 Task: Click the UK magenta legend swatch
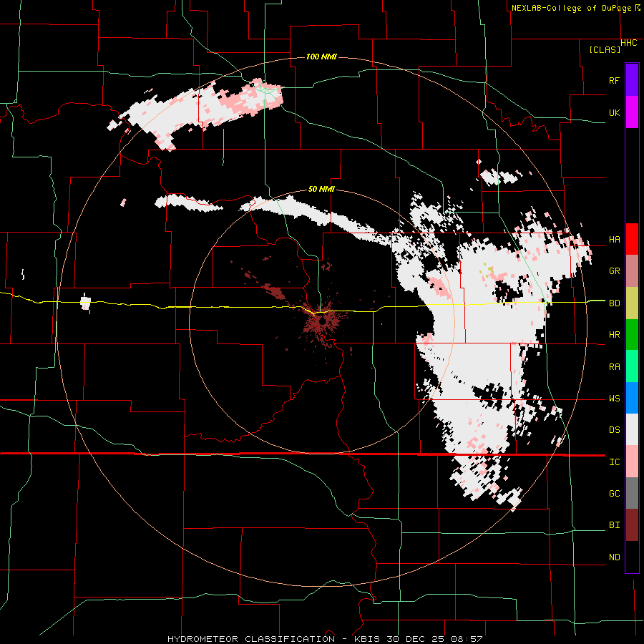point(632,112)
